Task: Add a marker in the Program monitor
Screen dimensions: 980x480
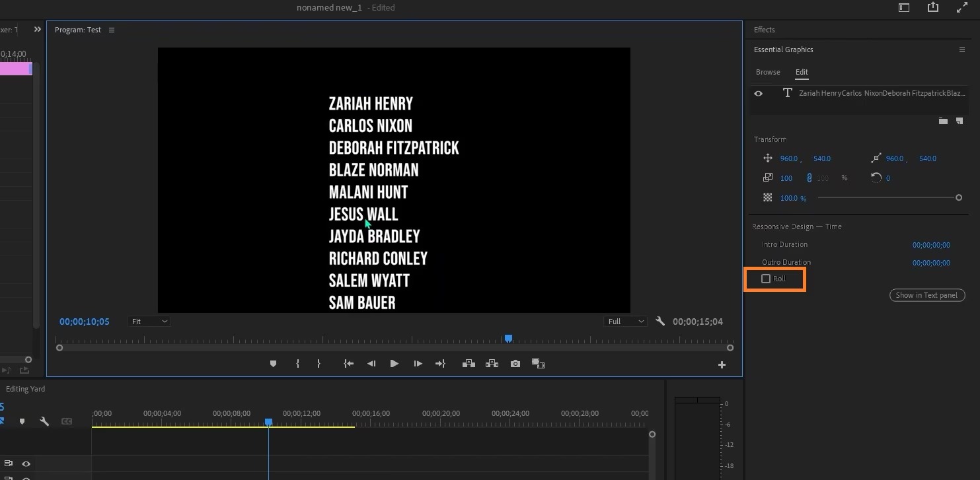Action: point(273,364)
